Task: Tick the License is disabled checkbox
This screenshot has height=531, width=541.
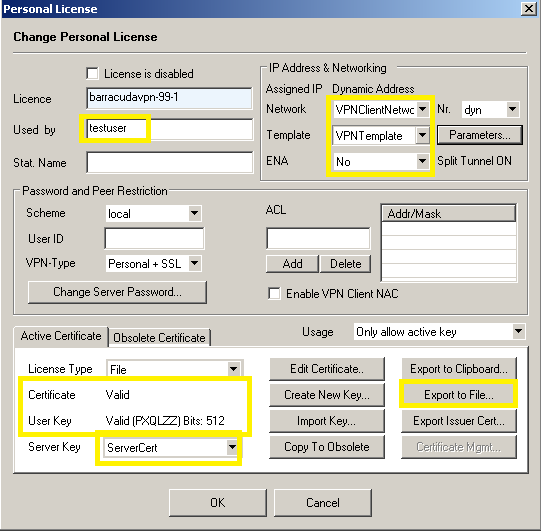Action: [x=92, y=73]
